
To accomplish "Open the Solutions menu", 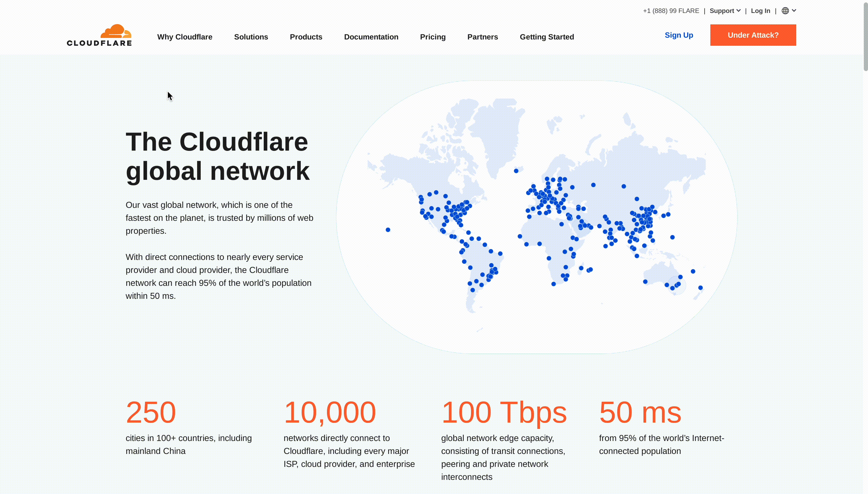I will coord(251,37).
